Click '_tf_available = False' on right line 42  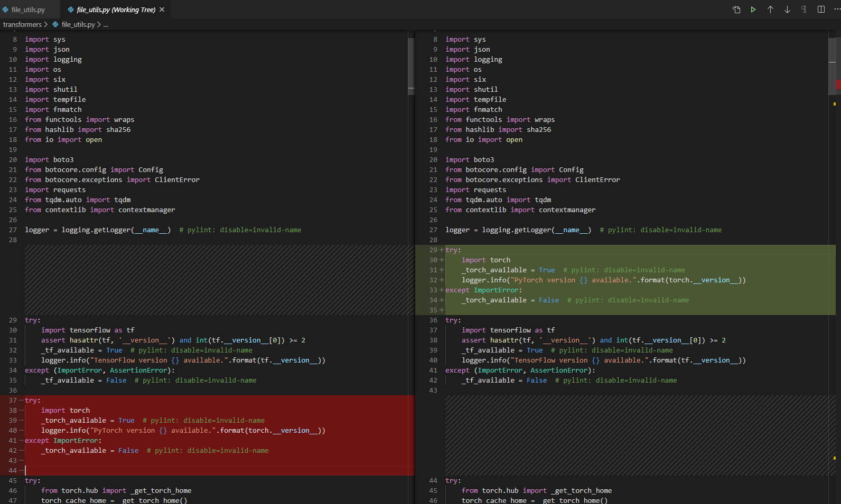coord(504,381)
